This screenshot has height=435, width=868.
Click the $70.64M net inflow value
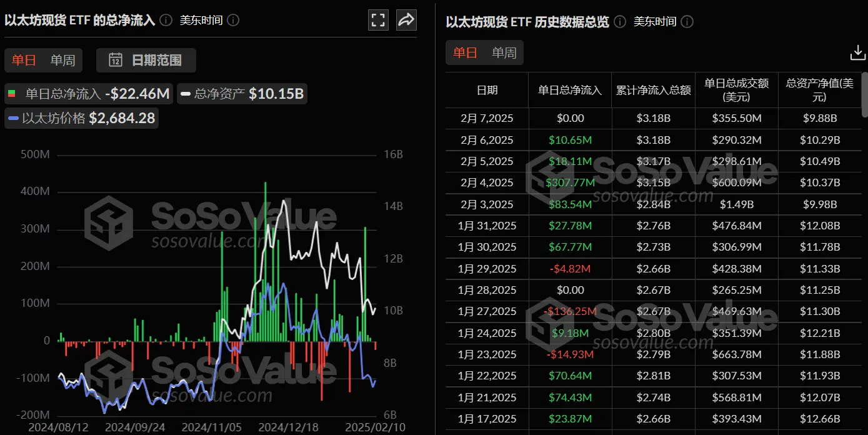click(x=570, y=376)
